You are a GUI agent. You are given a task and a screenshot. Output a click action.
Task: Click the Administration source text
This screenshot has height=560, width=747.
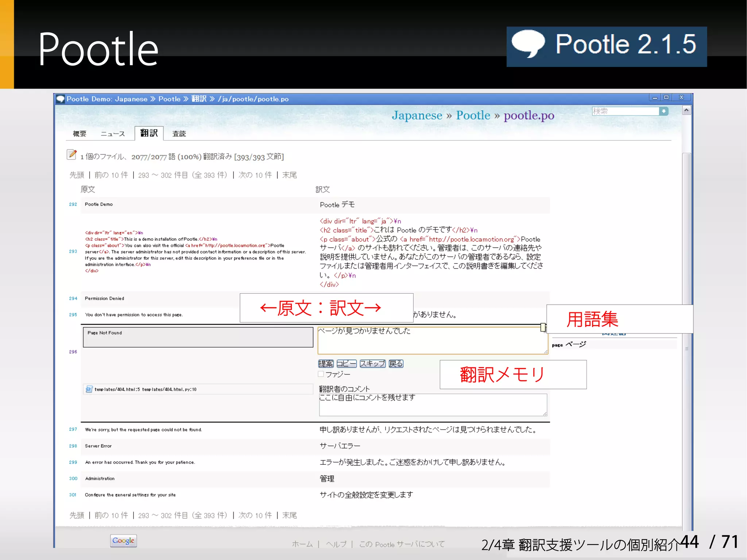[100, 478]
